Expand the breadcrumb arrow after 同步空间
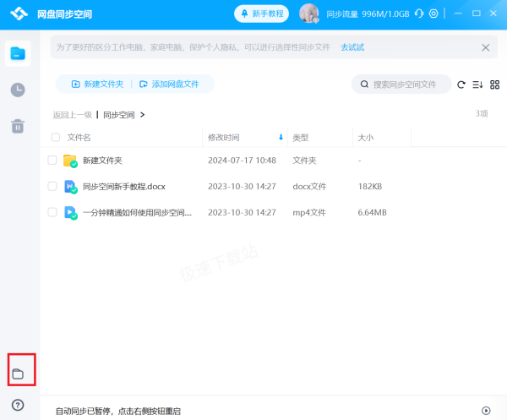 click(142, 115)
